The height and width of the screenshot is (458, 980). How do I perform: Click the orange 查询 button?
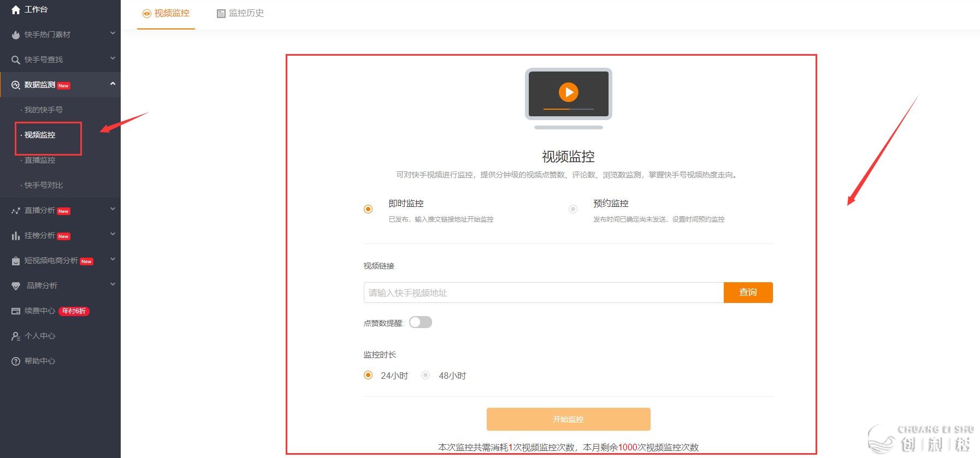748,293
